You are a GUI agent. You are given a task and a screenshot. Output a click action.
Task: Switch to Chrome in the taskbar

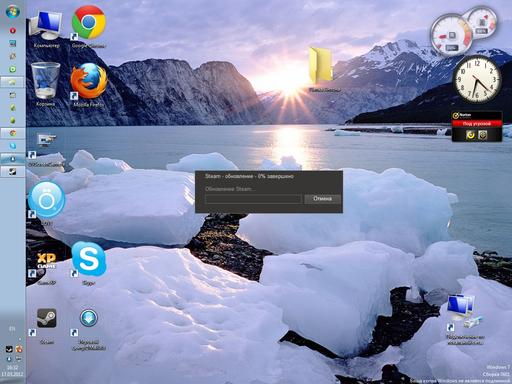point(13,133)
